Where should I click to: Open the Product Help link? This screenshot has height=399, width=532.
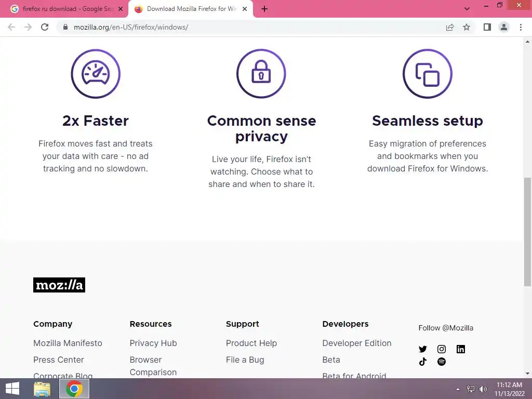[x=251, y=343]
